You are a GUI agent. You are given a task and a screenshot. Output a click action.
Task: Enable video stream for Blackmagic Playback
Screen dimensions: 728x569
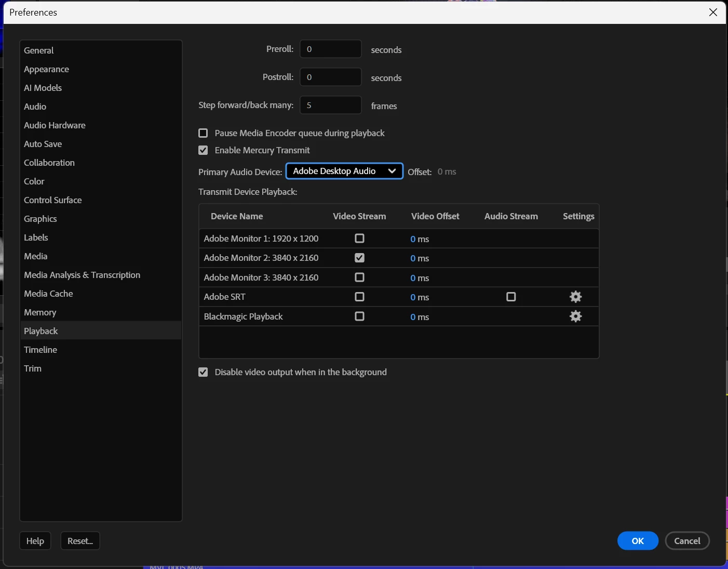[x=359, y=316]
